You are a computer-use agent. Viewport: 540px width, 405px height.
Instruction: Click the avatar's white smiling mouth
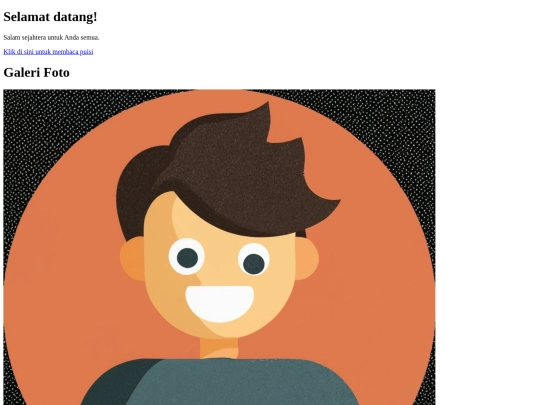(220, 304)
